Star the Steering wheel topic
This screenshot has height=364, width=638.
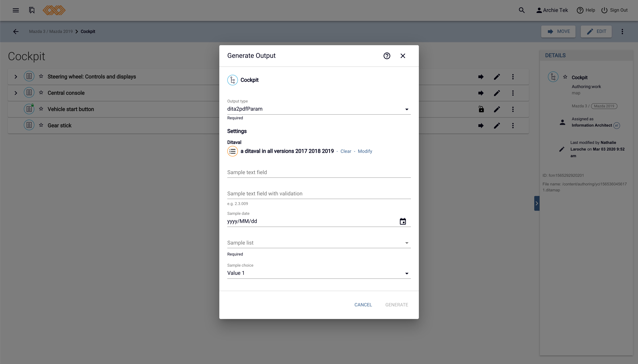tap(41, 76)
